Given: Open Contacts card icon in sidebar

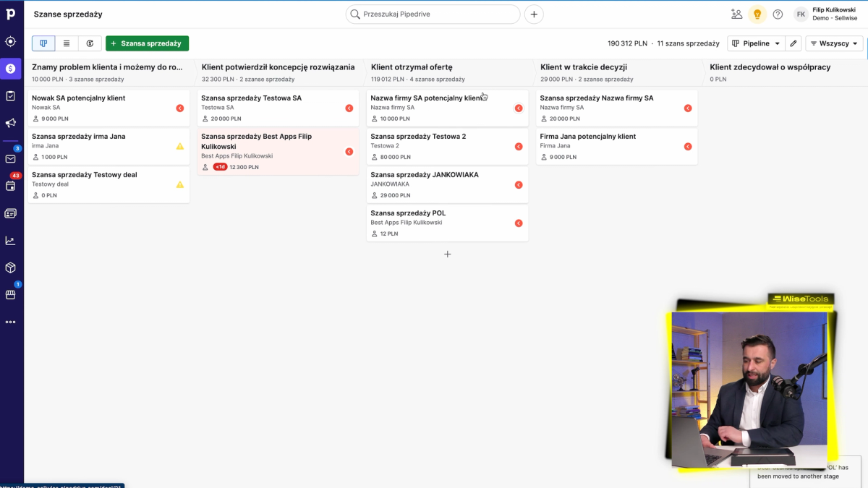Looking at the screenshot, I should pyautogui.click(x=11, y=213).
